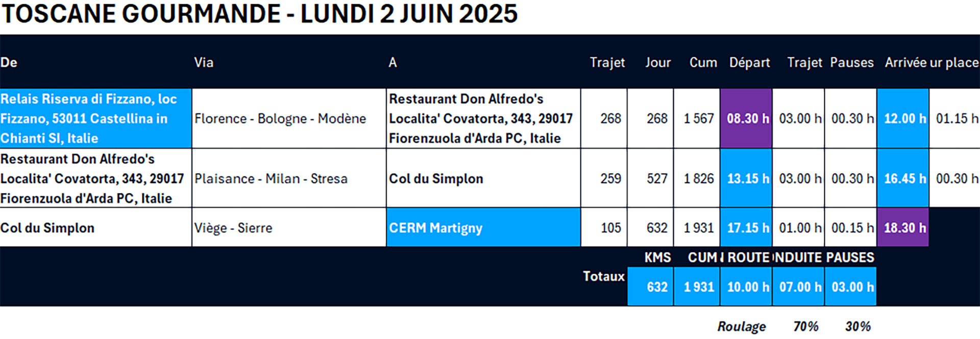Viewport: 980px width, 339px height.
Task: Click the CERM Martigny destination cell
Action: [x=483, y=227]
